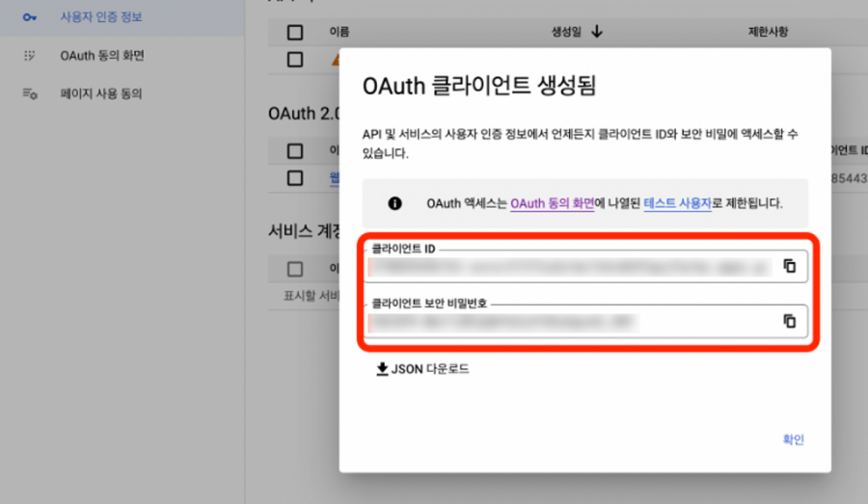The width and height of the screenshot is (868, 504).
Task: Copy the 클라이언트 보안 비밀번호 value
Action: point(789,321)
